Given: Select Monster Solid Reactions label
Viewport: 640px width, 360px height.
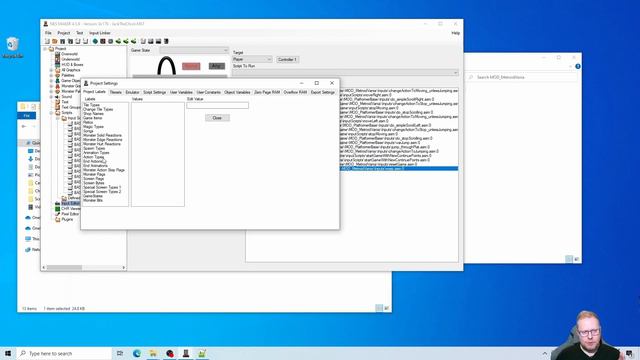Looking at the screenshot, I should pyautogui.click(x=102, y=135).
